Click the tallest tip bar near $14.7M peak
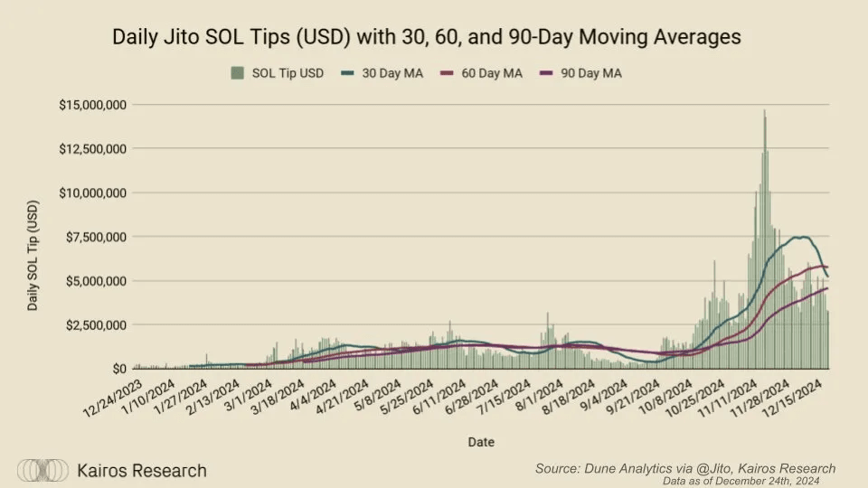Image resolution: width=868 pixels, height=488 pixels. point(765,239)
